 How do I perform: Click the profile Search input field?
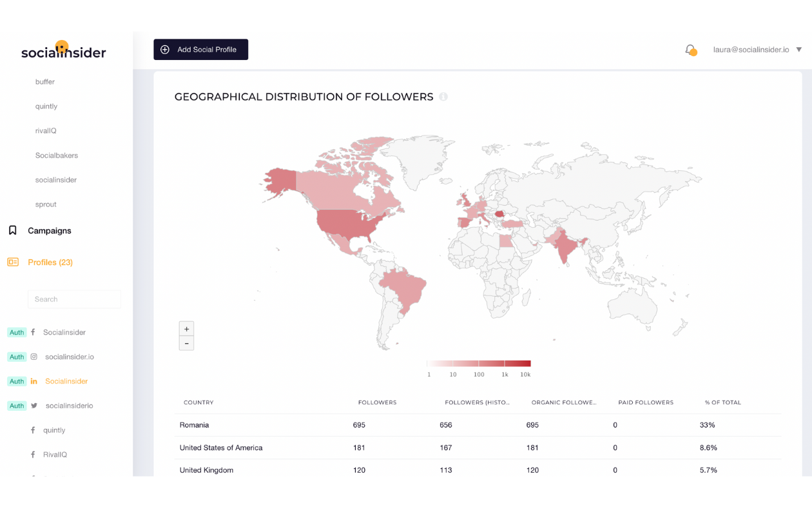[74, 299]
